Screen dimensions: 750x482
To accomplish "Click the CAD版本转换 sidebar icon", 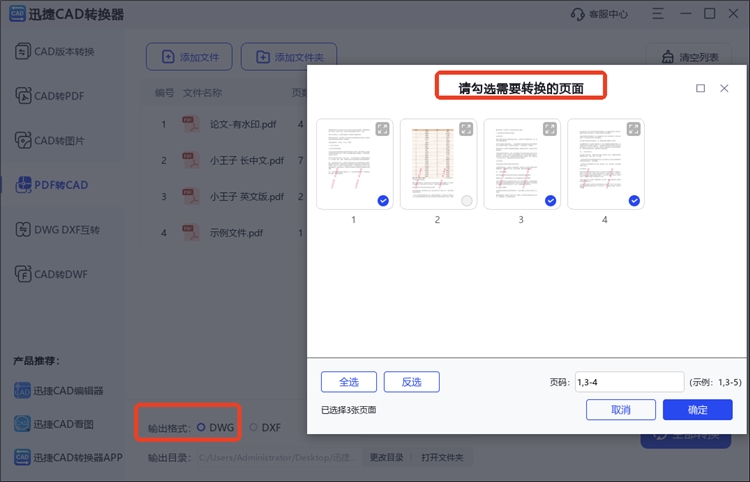I will pyautogui.click(x=23, y=52).
